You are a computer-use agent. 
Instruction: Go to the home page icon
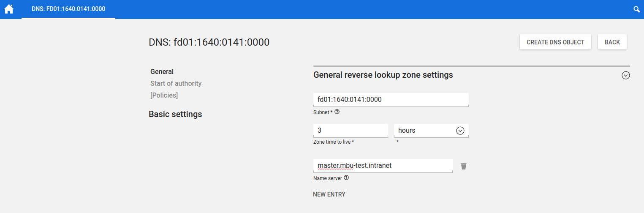[x=9, y=9]
